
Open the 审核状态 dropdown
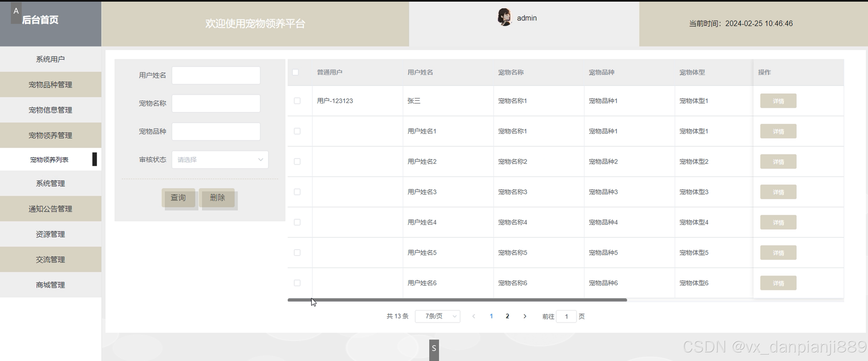(220, 160)
